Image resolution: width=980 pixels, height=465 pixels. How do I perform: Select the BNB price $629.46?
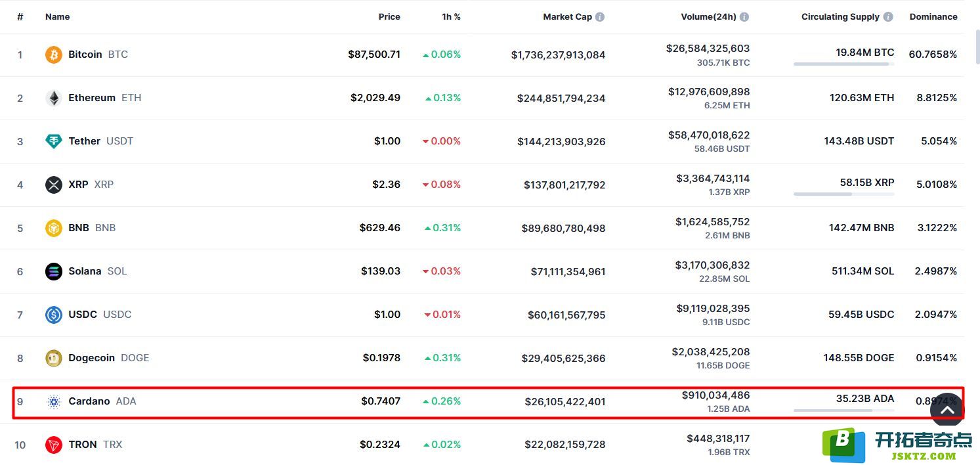[x=380, y=228]
